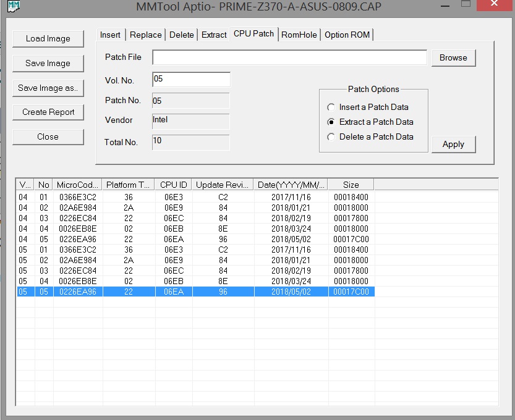Select Extract a Patch Data option
The width and height of the screenshot is (515, 420).
pyautogui.click(x=370, y=122)
